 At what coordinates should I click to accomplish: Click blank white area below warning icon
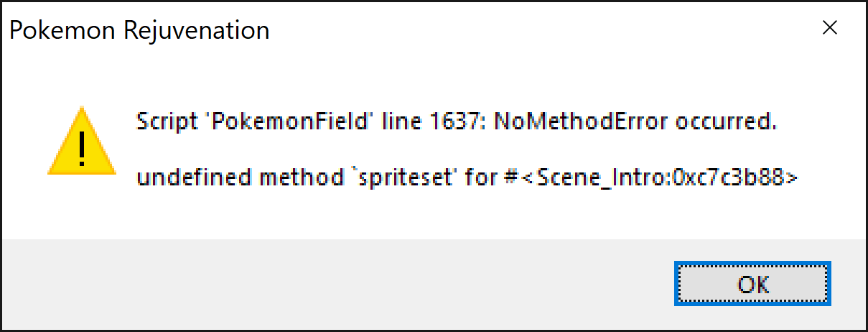tap(82, 208)
